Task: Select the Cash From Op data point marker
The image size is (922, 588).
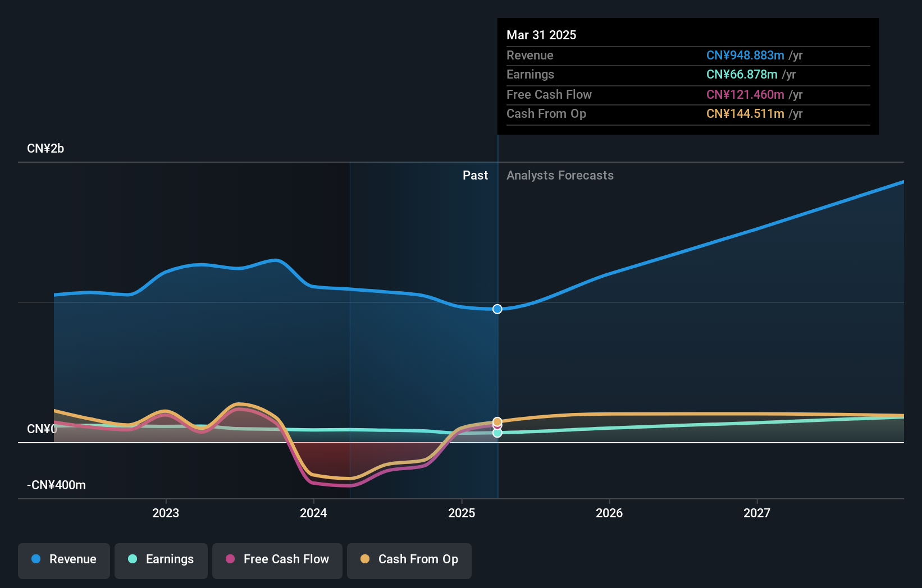Action: [x=497, y=421]
